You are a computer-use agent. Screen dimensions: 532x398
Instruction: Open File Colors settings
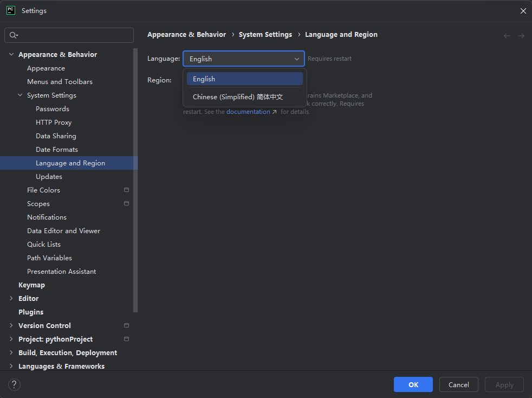(x=44, y=190)
